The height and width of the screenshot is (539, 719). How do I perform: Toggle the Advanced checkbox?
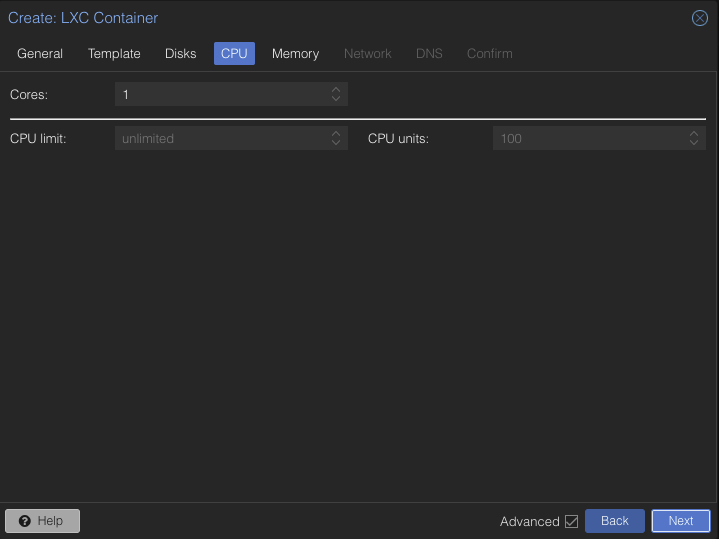571,521
